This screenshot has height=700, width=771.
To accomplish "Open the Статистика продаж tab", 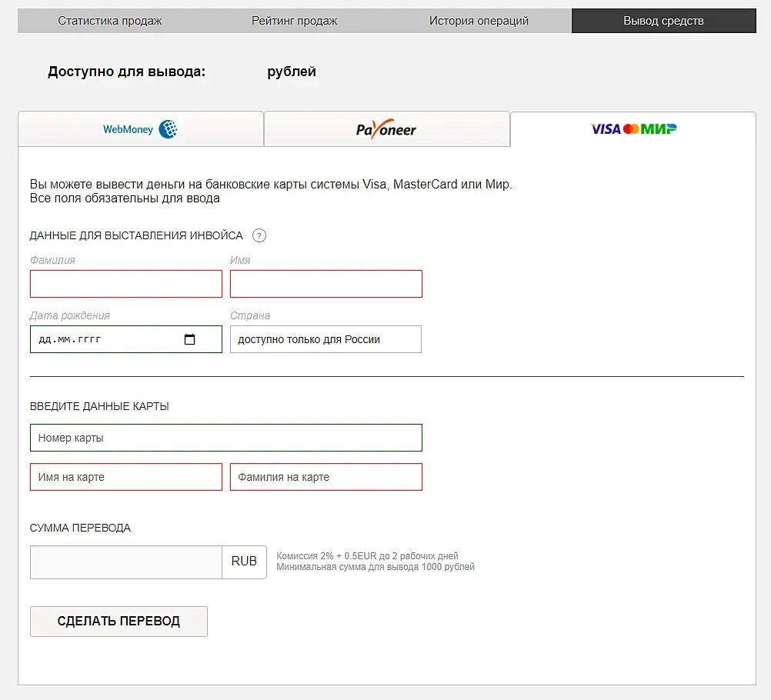I will [x=110, y=21].
